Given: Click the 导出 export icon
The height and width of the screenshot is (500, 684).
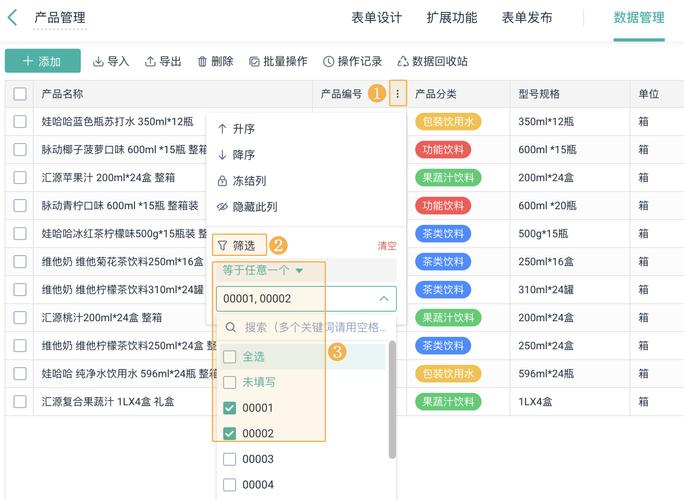Looking at the screenshot, I should click(x=151, y=62).
